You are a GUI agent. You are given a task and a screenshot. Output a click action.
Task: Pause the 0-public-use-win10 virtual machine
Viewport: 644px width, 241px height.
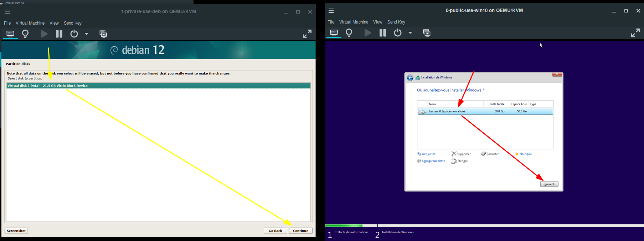pyautogui.click(x=383, y=33)
